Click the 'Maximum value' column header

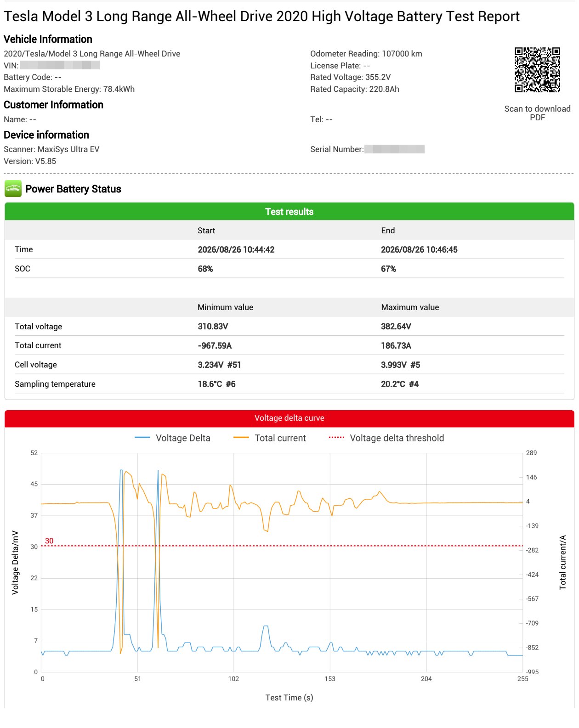coord(410,307)
